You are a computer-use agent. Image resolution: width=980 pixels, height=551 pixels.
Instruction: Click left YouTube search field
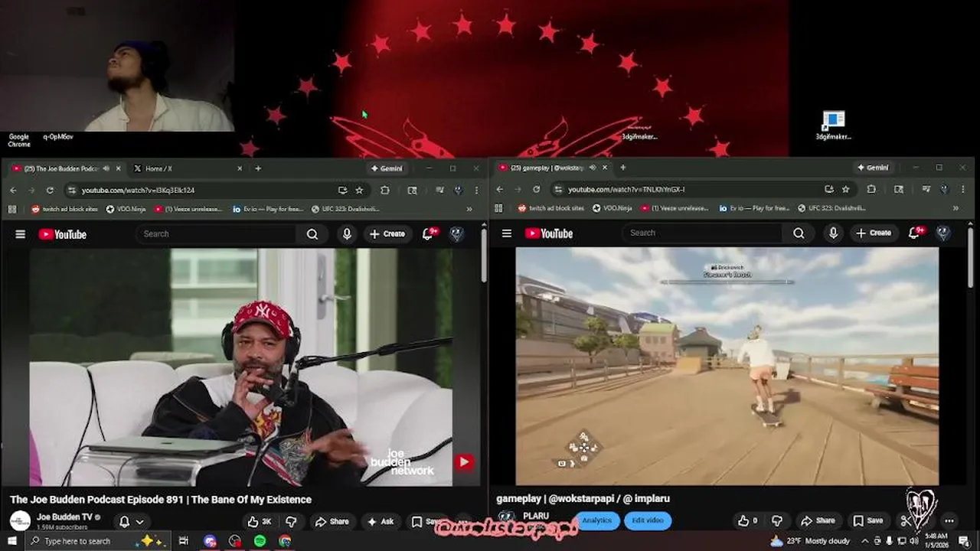point(216,234)
